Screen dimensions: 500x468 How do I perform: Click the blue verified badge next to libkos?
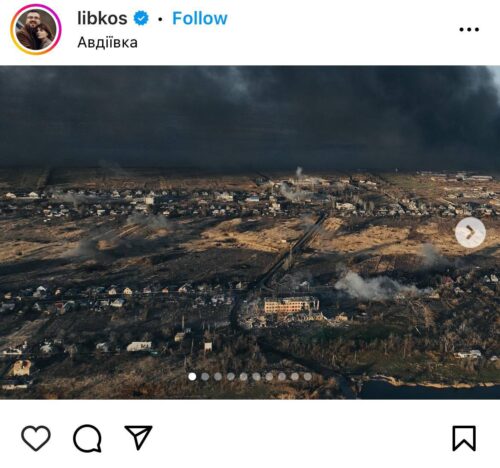pyautogui.click(x=141, y=18)
